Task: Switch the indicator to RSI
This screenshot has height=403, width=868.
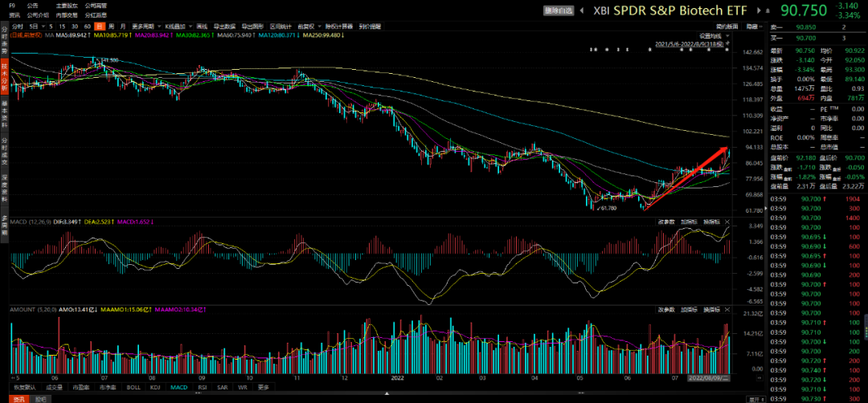Action: coord(202,388)
